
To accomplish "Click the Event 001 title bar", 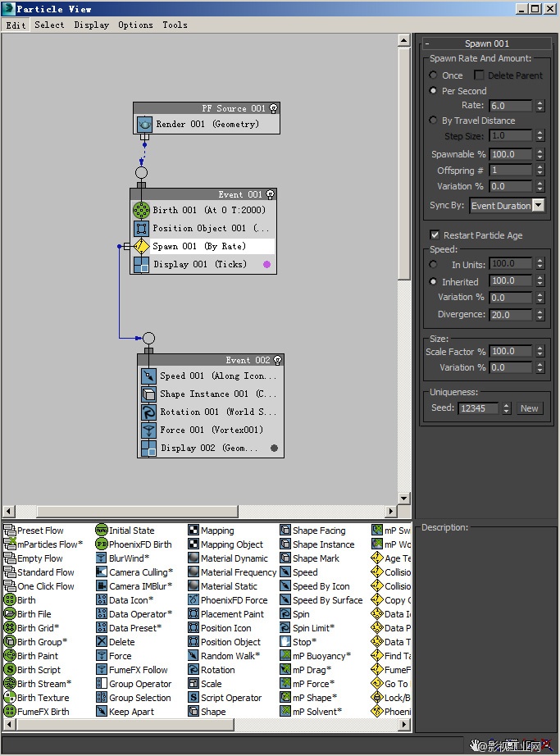I will pyautogui.click(x=203, y=194).
